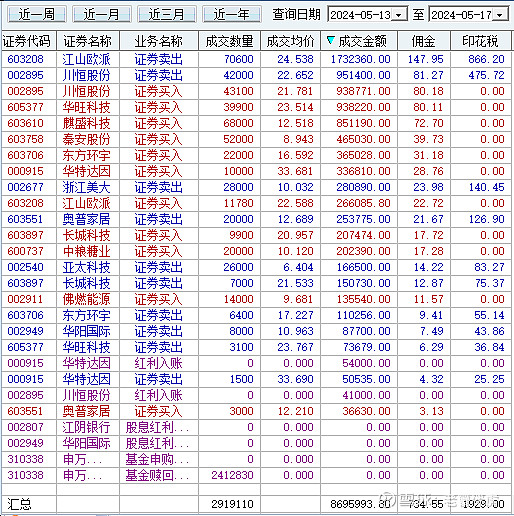The width and height of the screenshot is (514, 516).
Task: Show records for 近一年
Action: click(232, 14)
